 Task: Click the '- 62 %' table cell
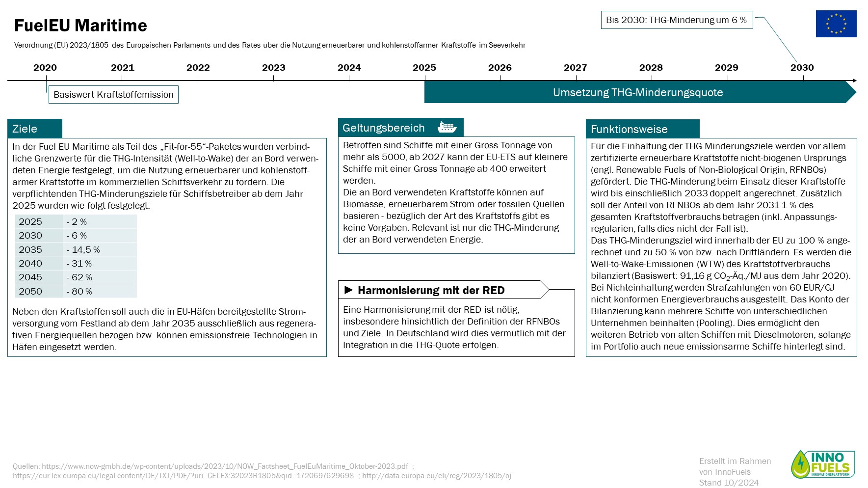click(100, 277)
